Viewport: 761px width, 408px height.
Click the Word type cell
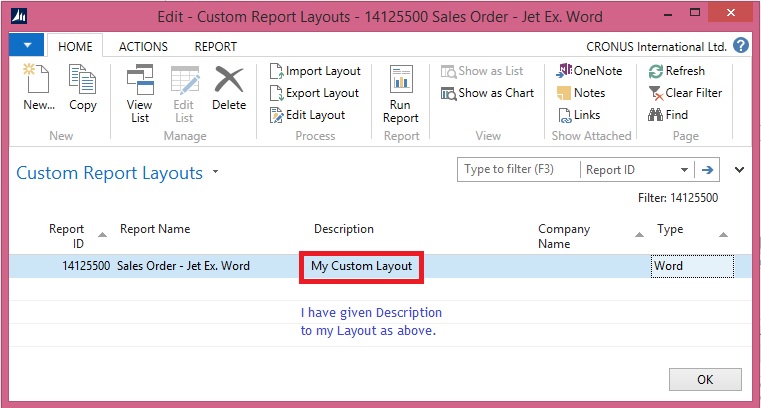pos(692,266)
